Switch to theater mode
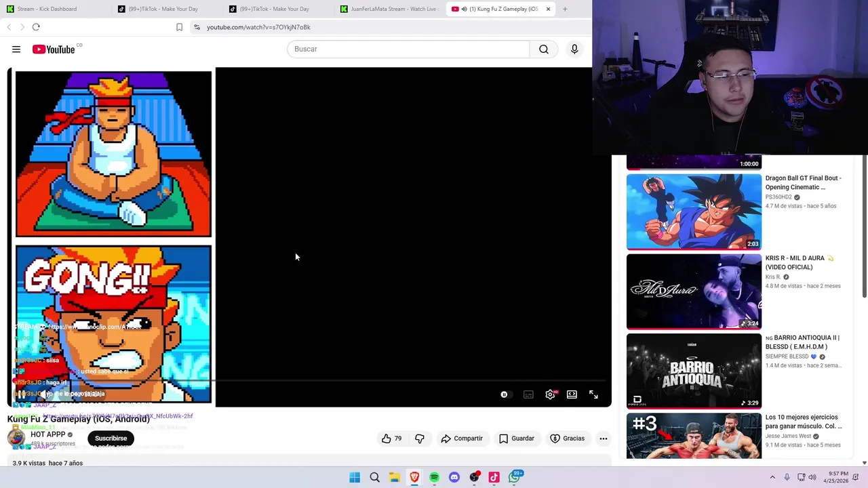 (572, 394)
